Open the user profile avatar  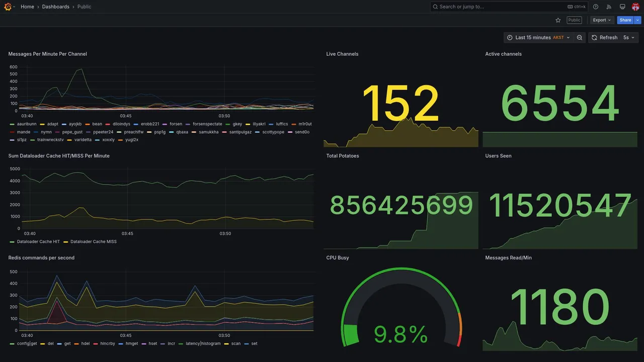click(x=635, y=7)
